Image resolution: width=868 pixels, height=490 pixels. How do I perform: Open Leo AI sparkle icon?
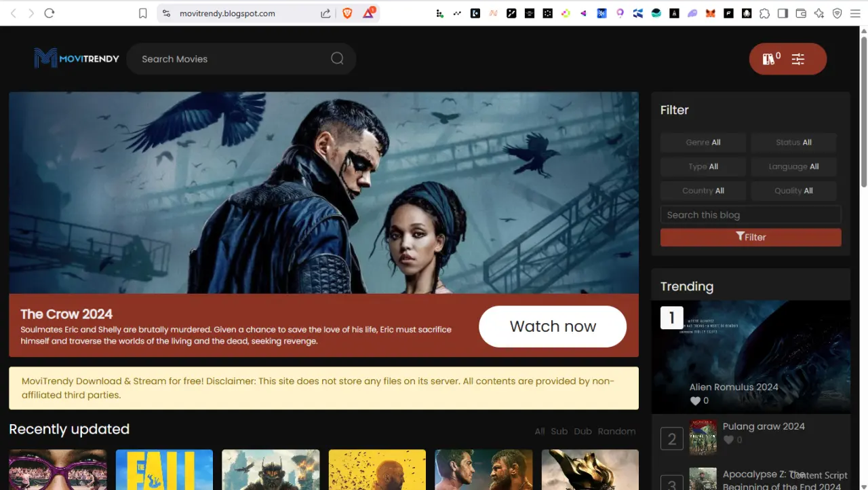[x=819, y=13]
